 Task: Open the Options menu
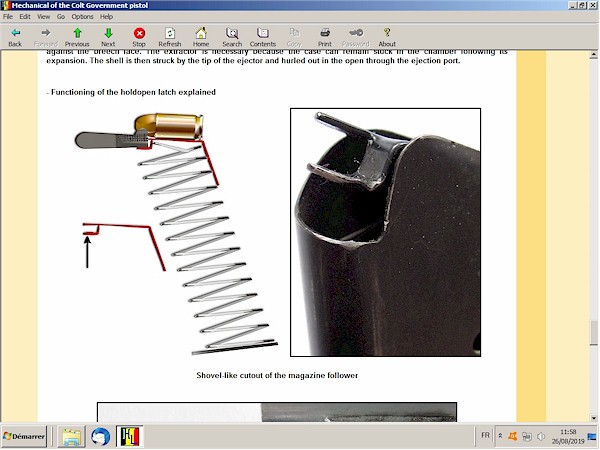(82, 16)
